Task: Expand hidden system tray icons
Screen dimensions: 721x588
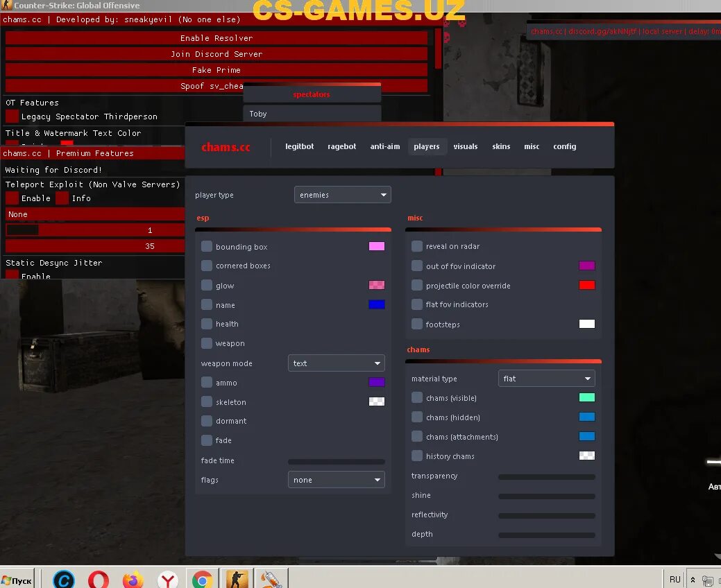Action: point(693,580)
